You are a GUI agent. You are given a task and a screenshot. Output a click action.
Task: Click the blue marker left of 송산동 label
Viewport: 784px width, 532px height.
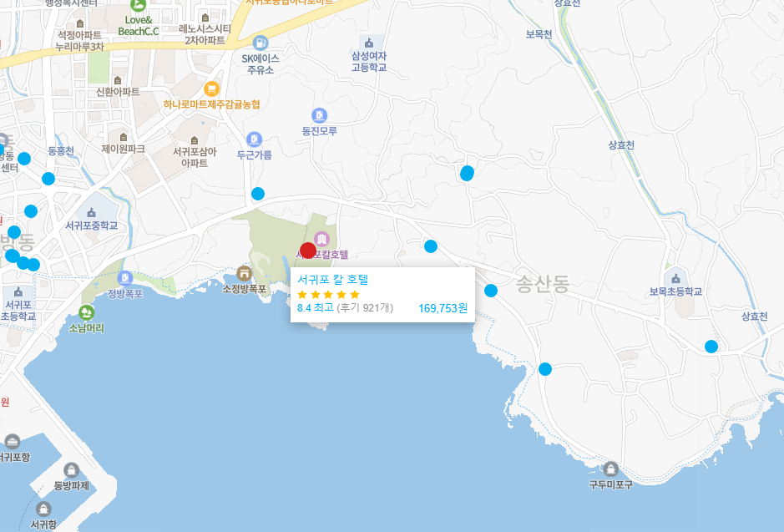click(491, 291)
